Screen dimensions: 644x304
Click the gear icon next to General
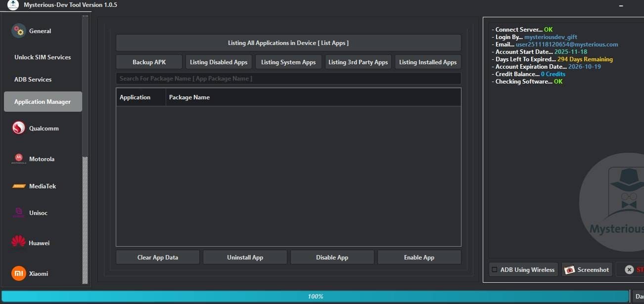click(x=18, y=31)
